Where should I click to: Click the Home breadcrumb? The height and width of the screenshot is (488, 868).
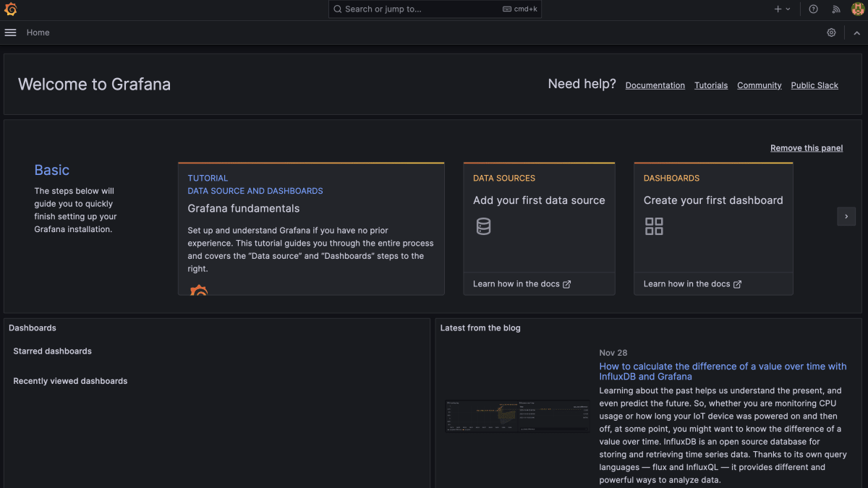[x=38, y=33]
